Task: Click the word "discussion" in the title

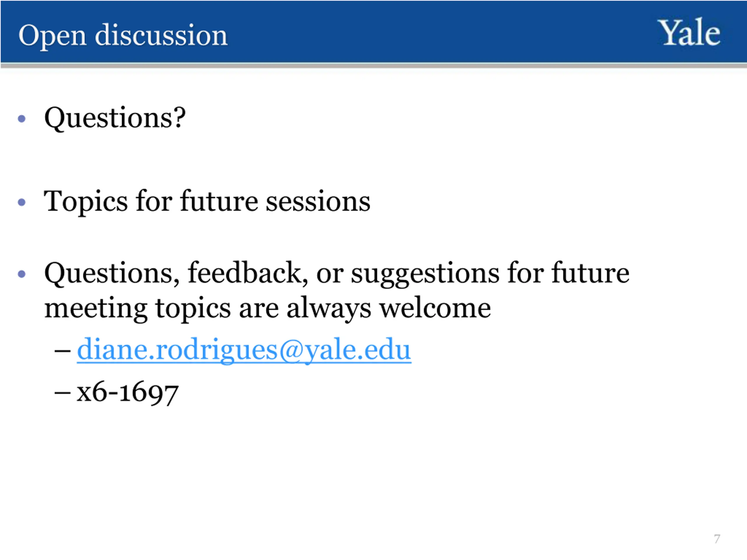Action: (161, 35)
